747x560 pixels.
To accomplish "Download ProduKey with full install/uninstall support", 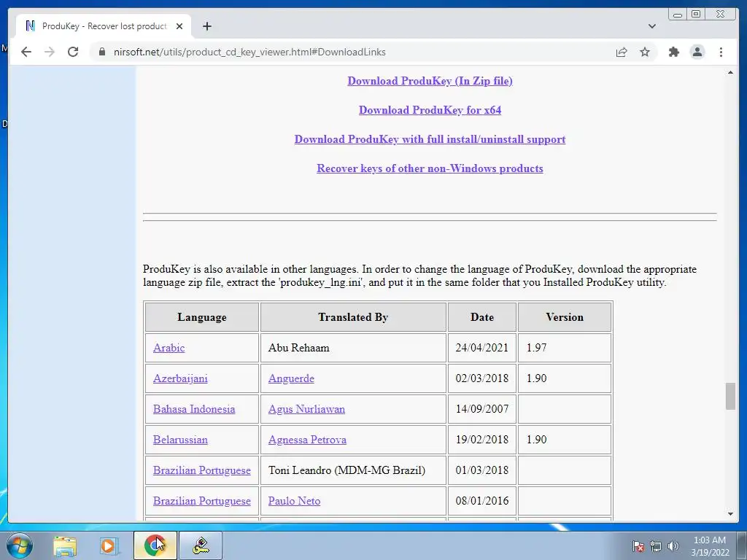I will pos(430,139).
